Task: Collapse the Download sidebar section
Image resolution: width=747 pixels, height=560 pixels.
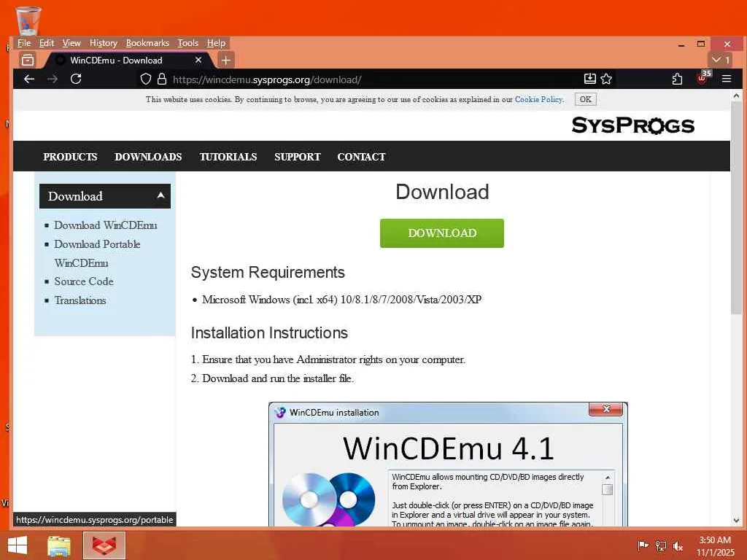Action: tap(105, 196)
